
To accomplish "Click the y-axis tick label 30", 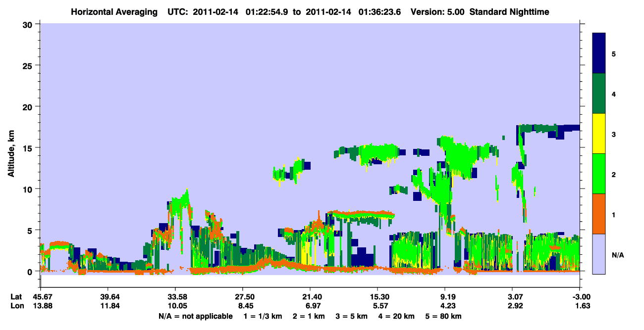I will click(29, 24).
